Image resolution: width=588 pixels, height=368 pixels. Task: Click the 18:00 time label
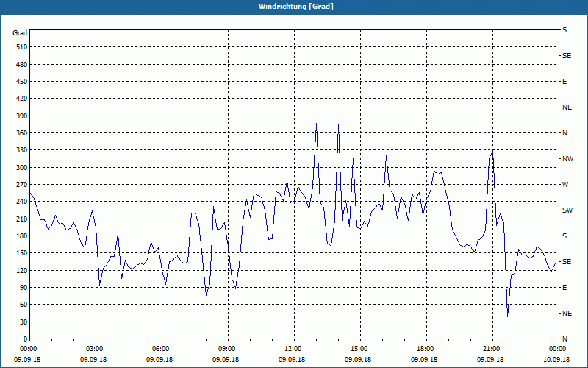coord(426,348)
